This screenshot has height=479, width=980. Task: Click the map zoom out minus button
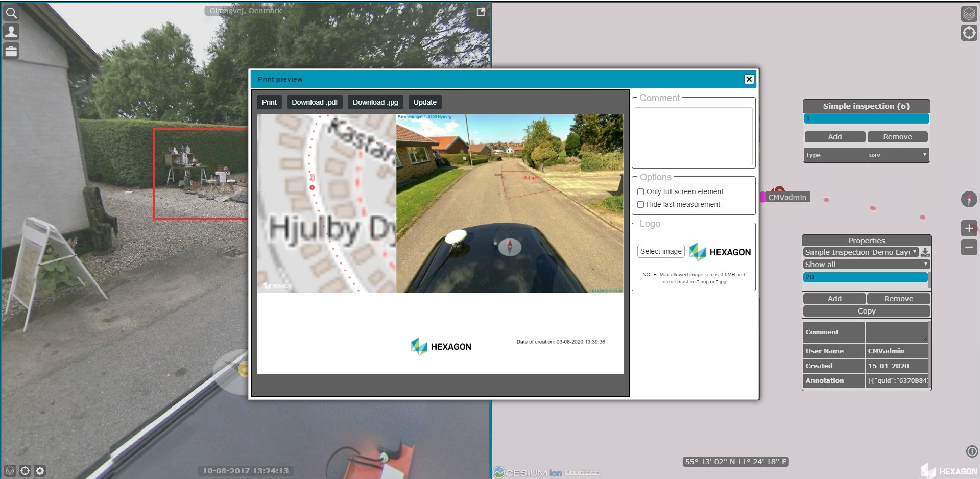coord(969,248)
